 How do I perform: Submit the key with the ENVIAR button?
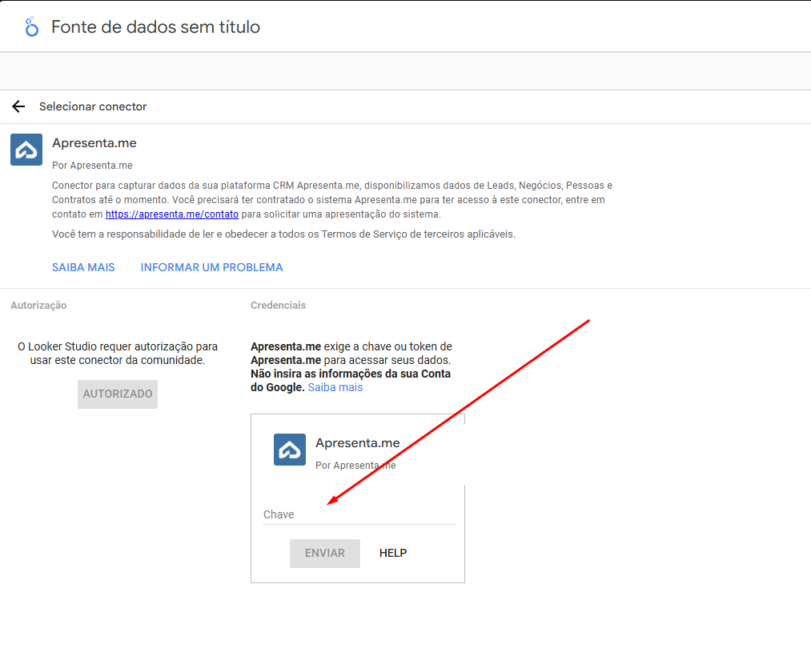[324, 553]
